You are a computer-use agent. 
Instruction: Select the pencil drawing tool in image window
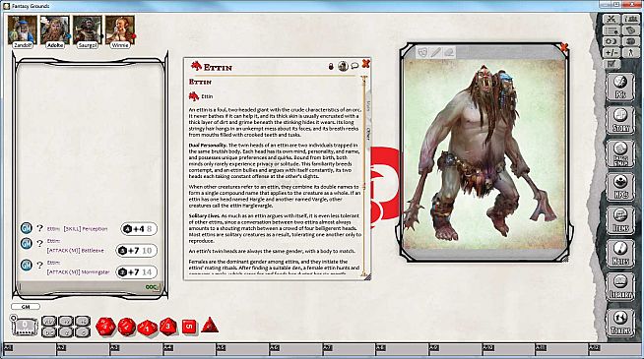click(435, 52)
